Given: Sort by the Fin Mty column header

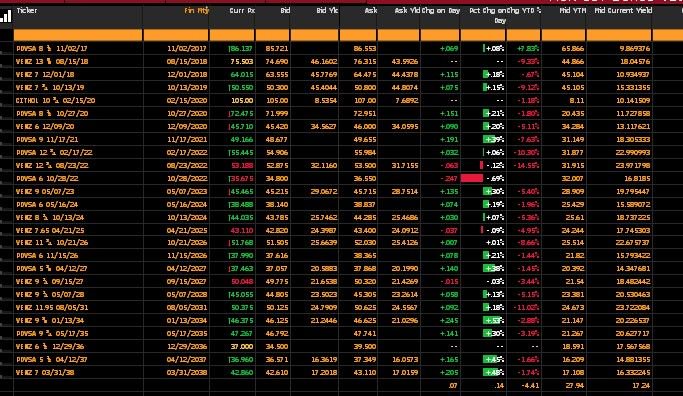Looking at the screenshot, I should point(197,10).
